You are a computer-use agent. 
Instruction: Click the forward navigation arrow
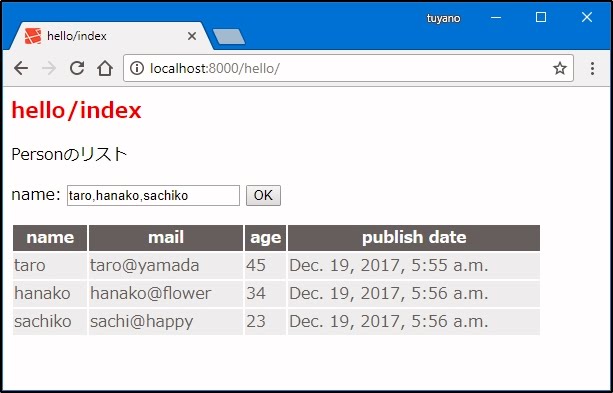pos(49,68)
